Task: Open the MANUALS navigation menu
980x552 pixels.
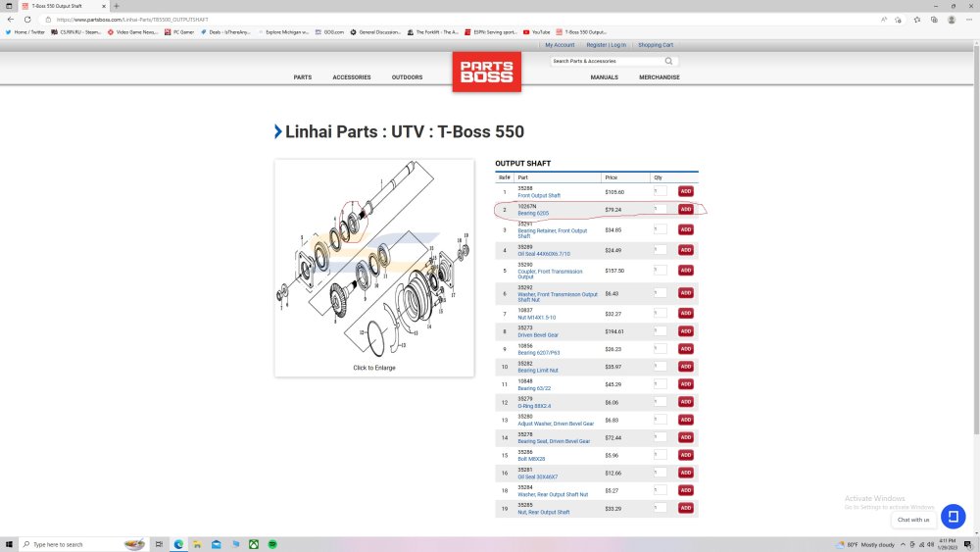Action: tap(605, 77)
